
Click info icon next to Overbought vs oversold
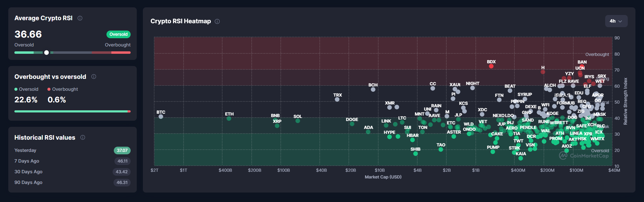coord(94,77)
